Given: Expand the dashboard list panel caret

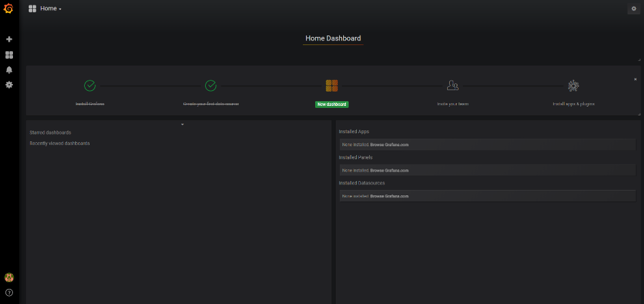Looking at the screenshot, I should pos(183,124).
